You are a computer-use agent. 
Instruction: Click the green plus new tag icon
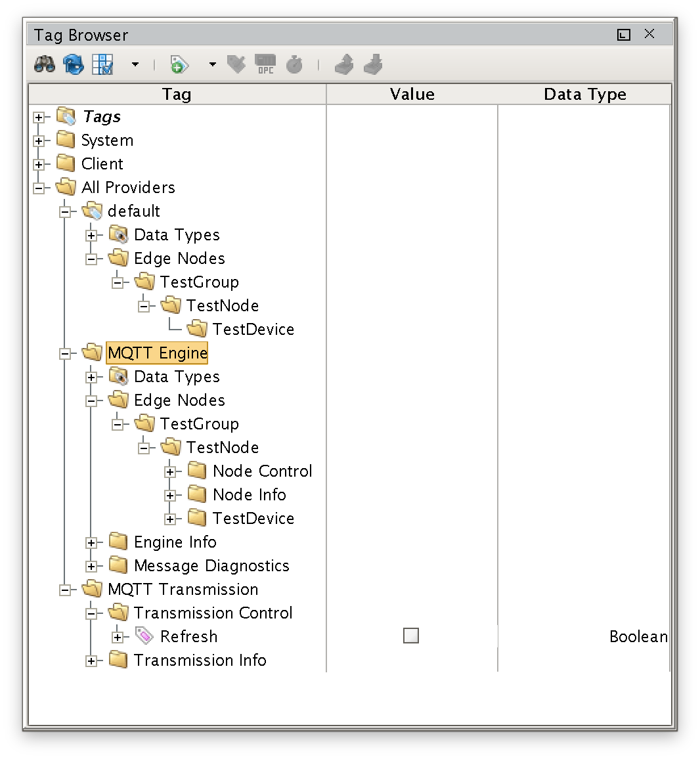tap(179, 64)
